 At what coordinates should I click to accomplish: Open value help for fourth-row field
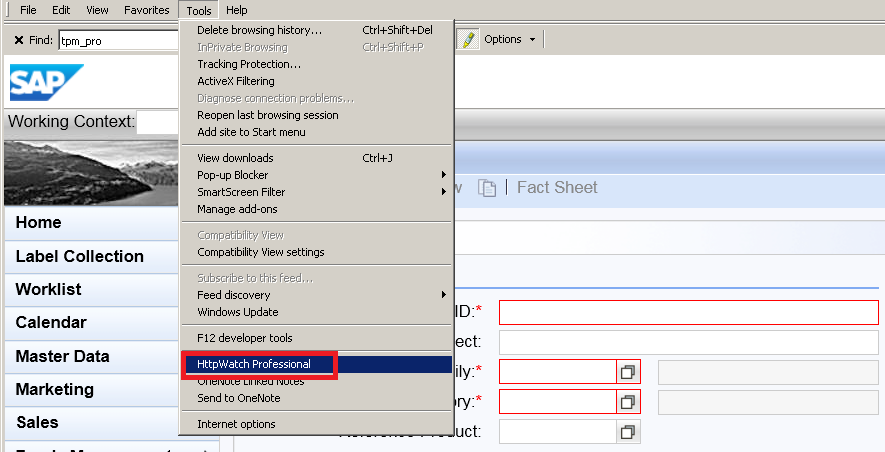click(628, 402)
